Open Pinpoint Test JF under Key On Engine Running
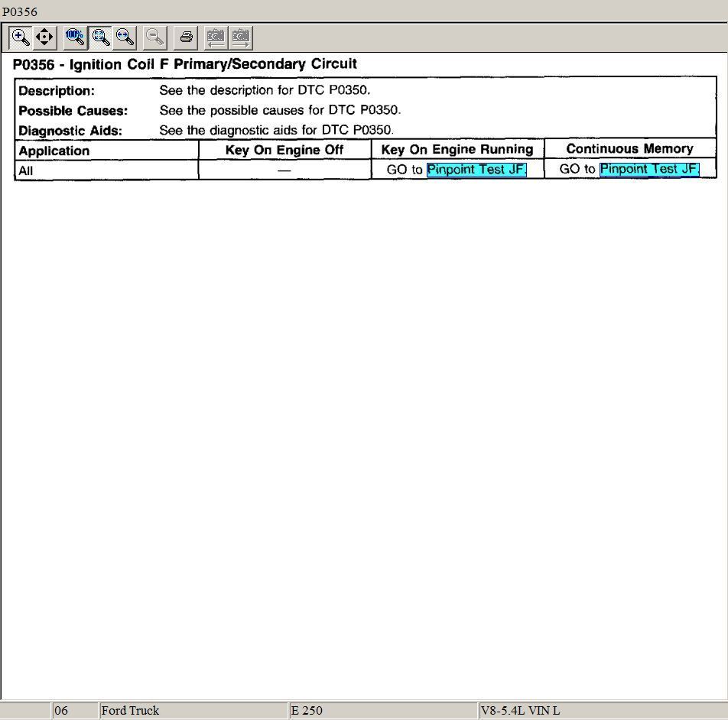 point(476,170)
